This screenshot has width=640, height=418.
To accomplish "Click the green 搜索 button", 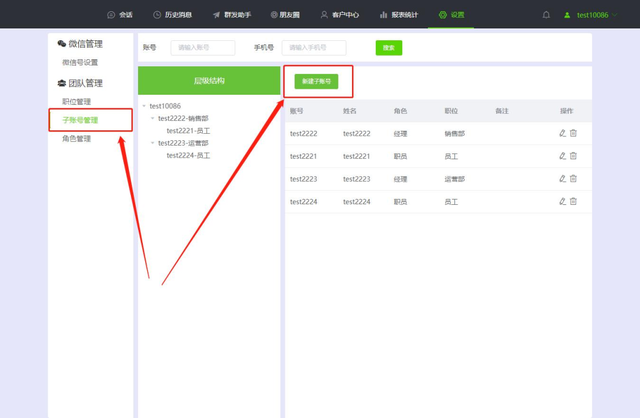I will tap(389, 48).
